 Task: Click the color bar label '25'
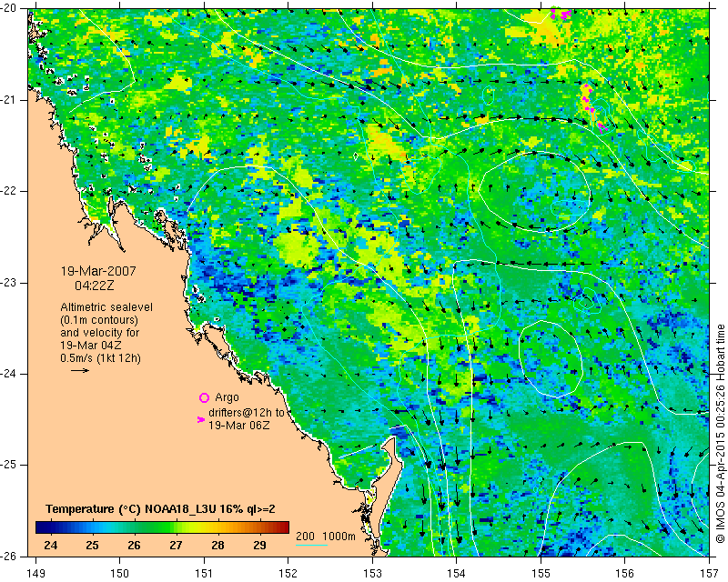(92, 545)
